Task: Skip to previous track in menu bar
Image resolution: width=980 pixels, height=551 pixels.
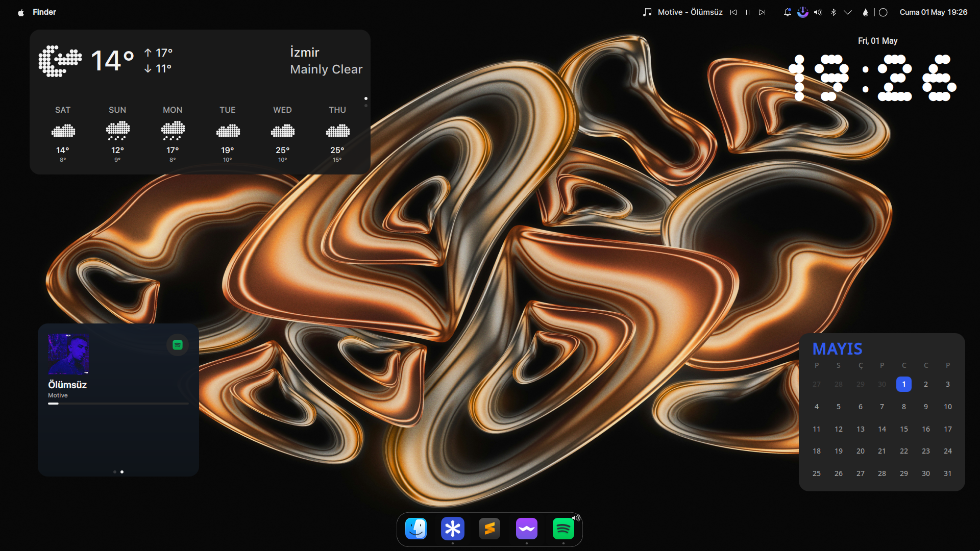Action: coord(733,12)
